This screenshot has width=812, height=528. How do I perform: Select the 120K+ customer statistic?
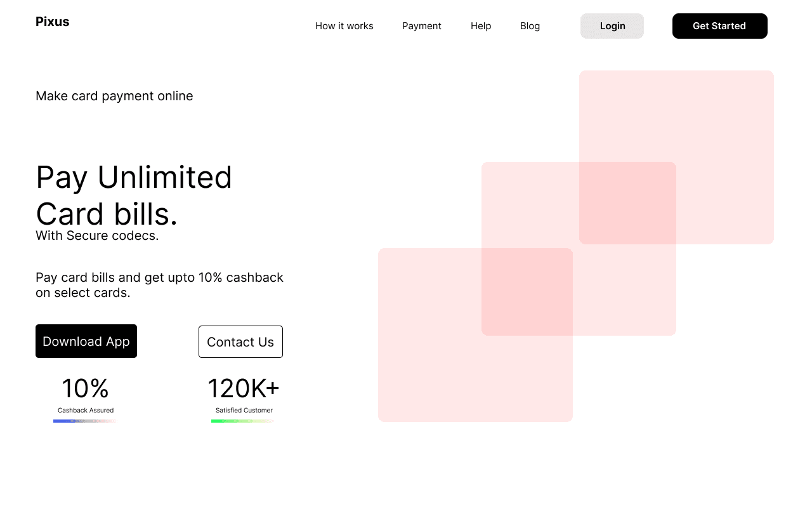pos(244,388)
